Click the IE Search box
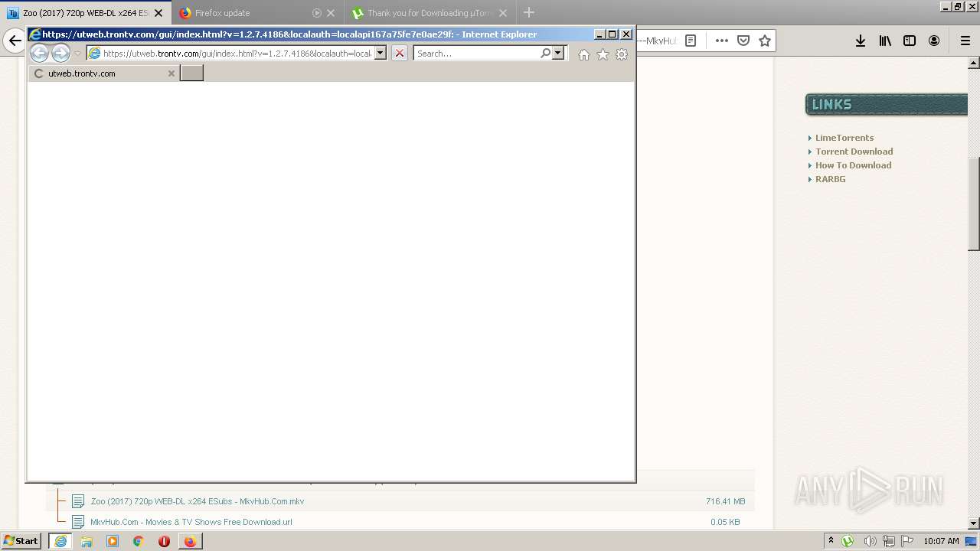This screenshot has width=980, height=551. click(476, 54)
